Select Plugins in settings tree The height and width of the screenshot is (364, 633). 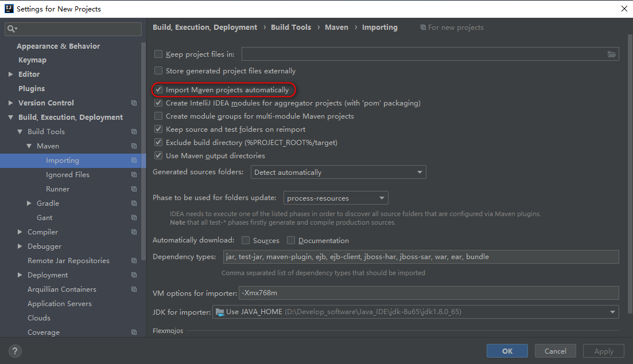(x=32, y=89)
